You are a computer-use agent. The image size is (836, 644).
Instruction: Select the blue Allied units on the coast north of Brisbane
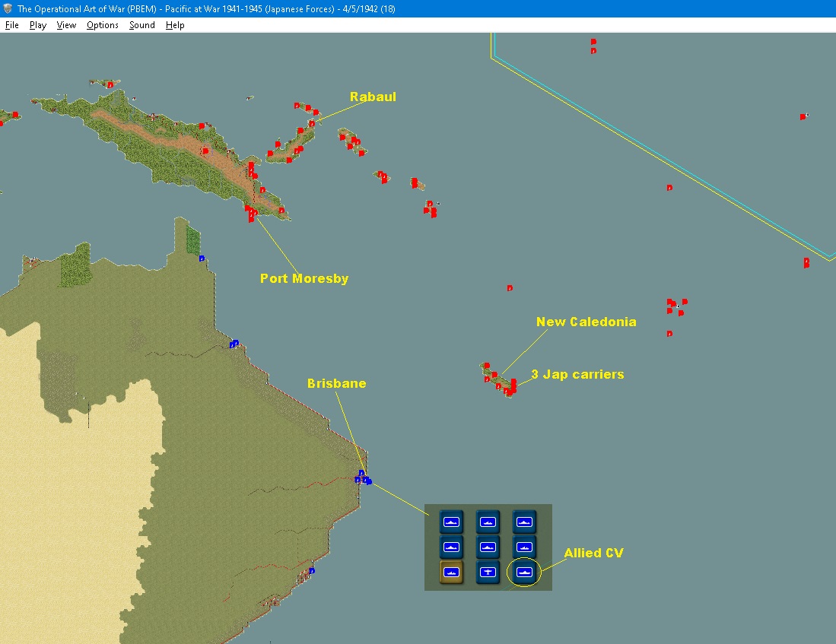click(x=234, y=344)
